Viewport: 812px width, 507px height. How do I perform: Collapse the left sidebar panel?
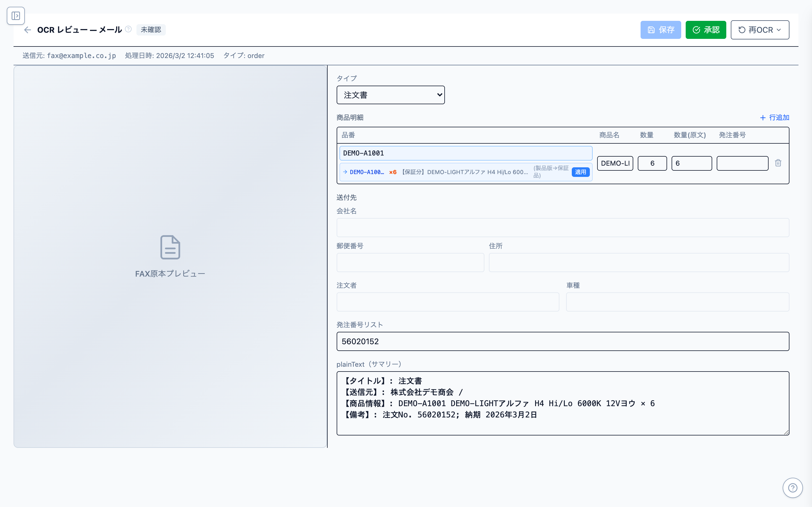point(16,15)
